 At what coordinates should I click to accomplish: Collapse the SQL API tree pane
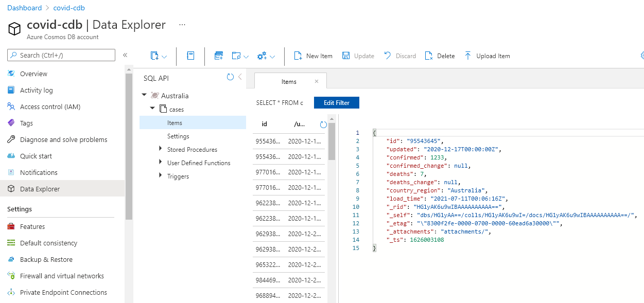pyautogui.click(x=240, y=77)
